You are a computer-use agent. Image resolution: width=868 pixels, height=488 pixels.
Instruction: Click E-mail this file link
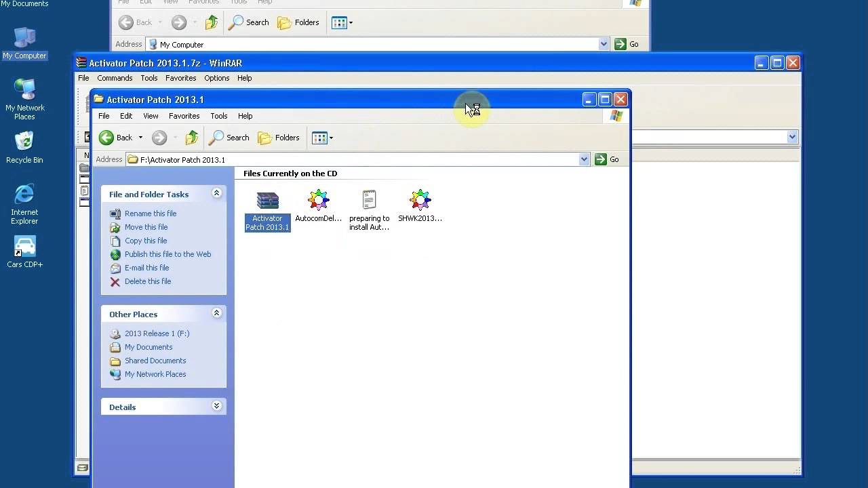[146, 268]
